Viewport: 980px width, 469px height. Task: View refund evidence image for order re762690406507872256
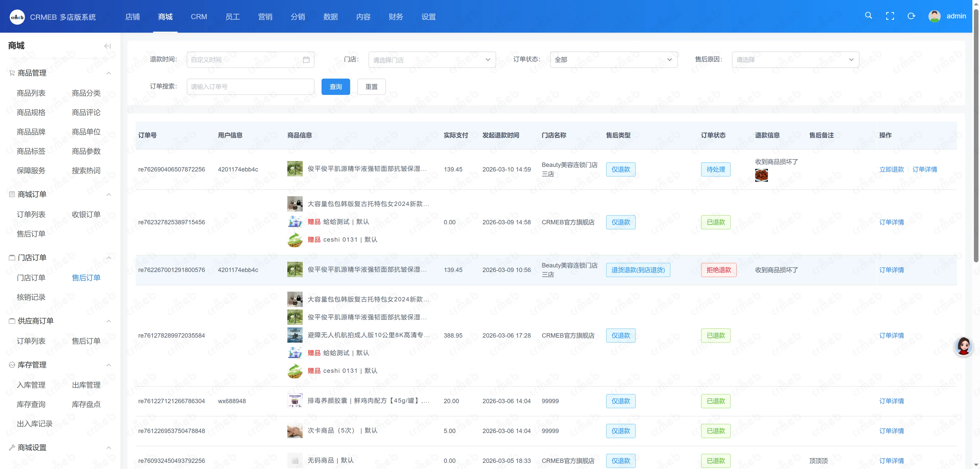(761, 175)
